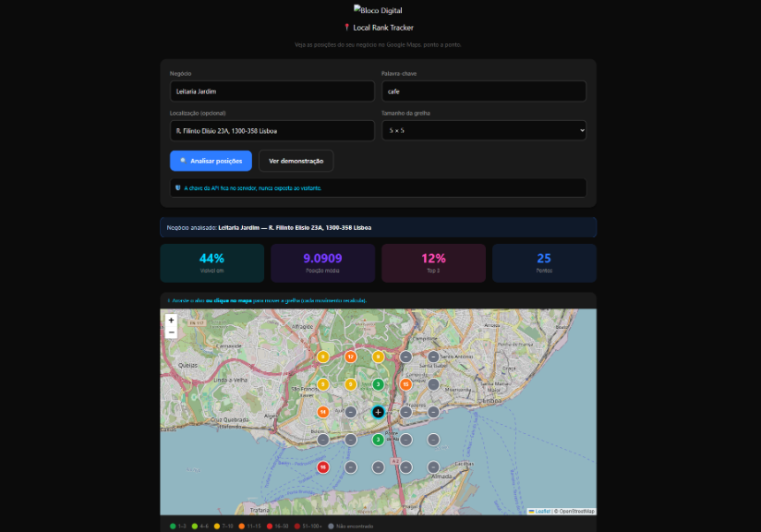The height and width of the screenshot is (532, 761).
Task: Select the red marker ranked 16
Action: click(322, 467)
